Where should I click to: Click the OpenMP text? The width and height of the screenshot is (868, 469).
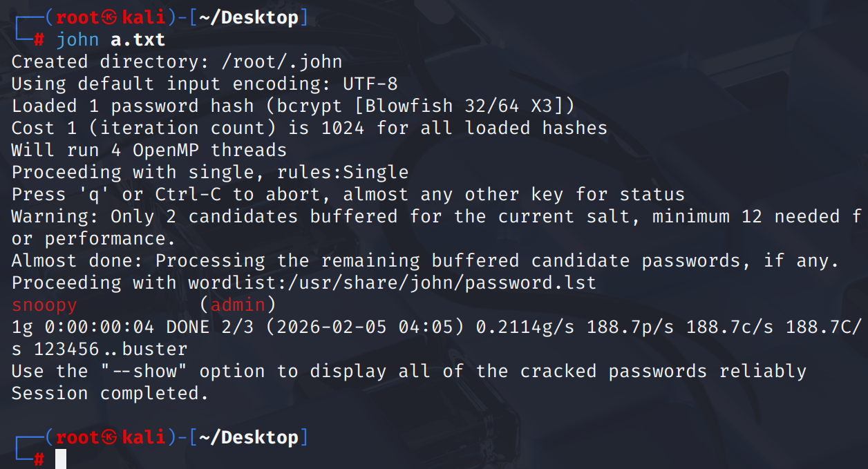166,151
